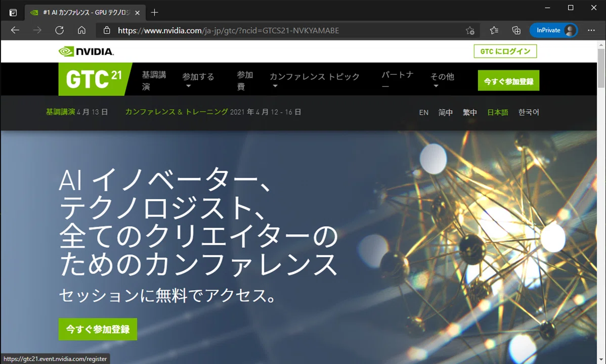Open the InPrivate profile button
606x364 pixels.
[x=553, y=30]
